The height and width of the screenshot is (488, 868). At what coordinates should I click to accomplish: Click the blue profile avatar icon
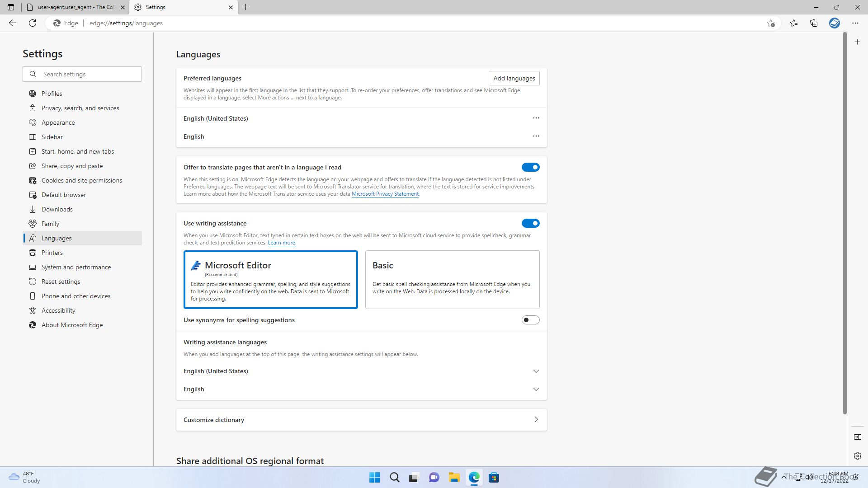pyautogui.click(x=835, y=23)
